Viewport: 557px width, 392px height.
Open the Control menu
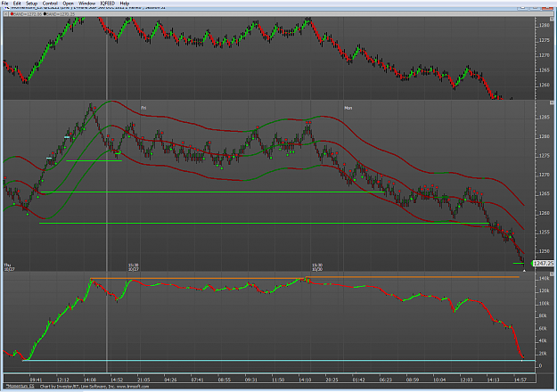pyautogui.click(x=50, y=4)
